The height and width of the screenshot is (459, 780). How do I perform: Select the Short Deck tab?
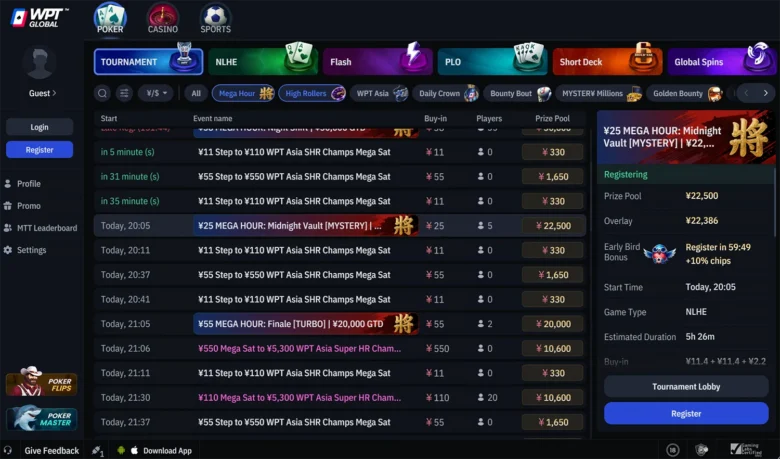pos(607,61)
